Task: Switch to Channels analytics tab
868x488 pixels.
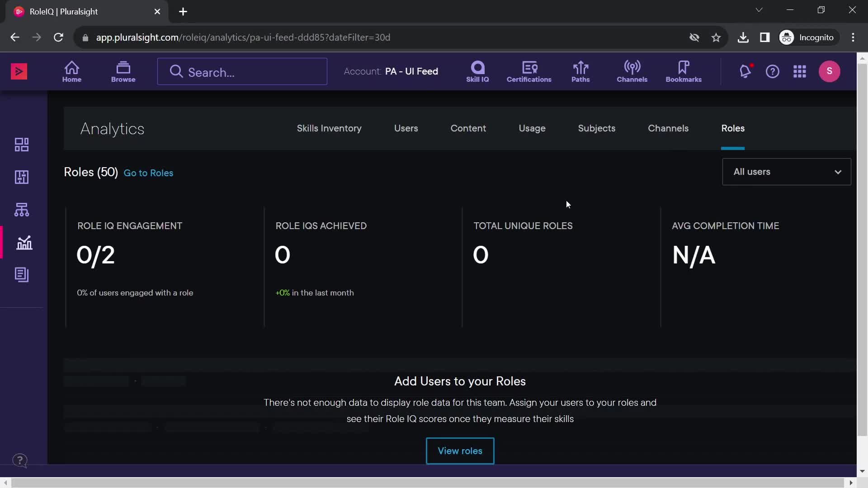Action: [668, 128]
